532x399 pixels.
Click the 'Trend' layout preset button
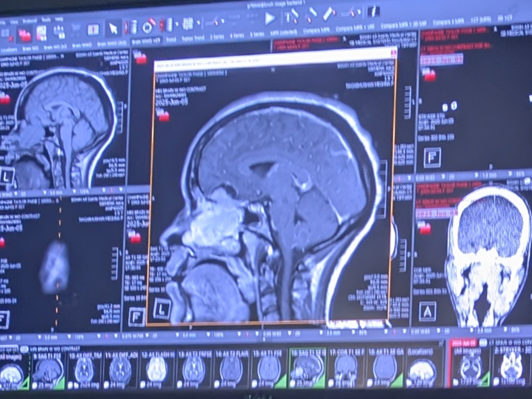click(170, 39)
